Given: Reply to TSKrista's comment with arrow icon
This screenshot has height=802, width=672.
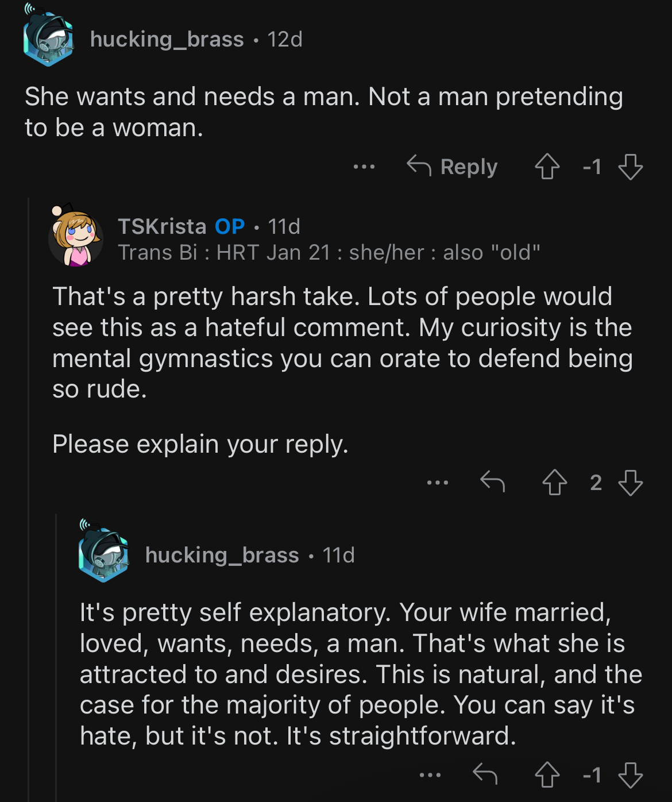Looking at the screenshot, I should point(493,482).
